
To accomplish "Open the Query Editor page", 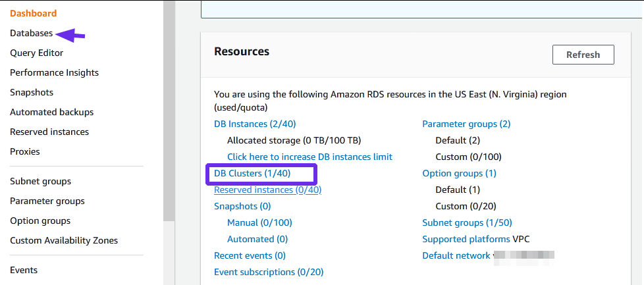I will (37, 53).
